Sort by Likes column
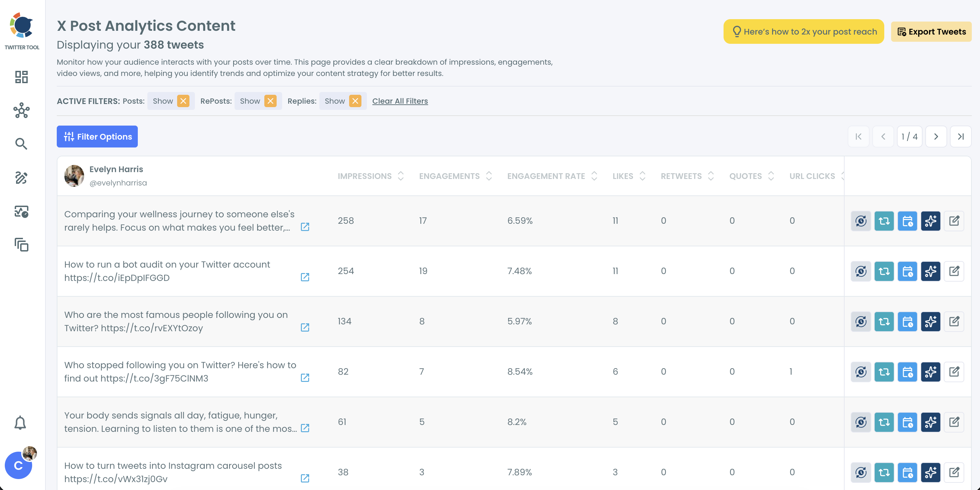 [643, 176]
